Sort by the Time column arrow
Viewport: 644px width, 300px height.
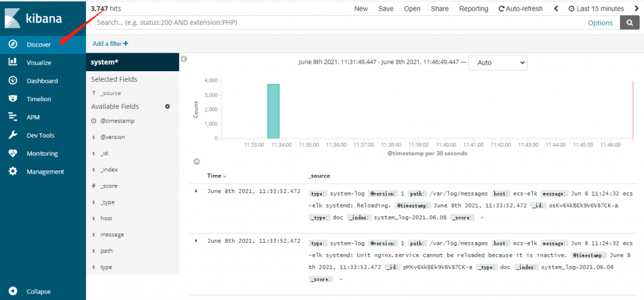[225, 176]
